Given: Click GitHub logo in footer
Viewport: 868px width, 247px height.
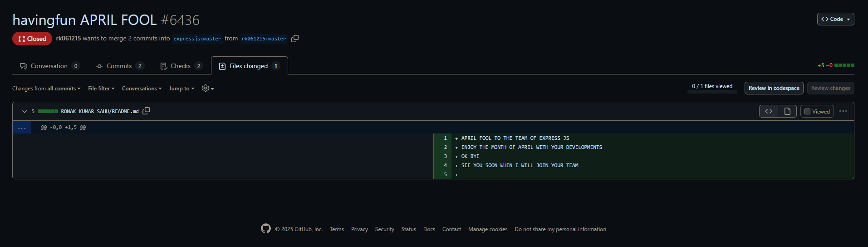Looking at the screenshot, I should (x=266, y=229).
